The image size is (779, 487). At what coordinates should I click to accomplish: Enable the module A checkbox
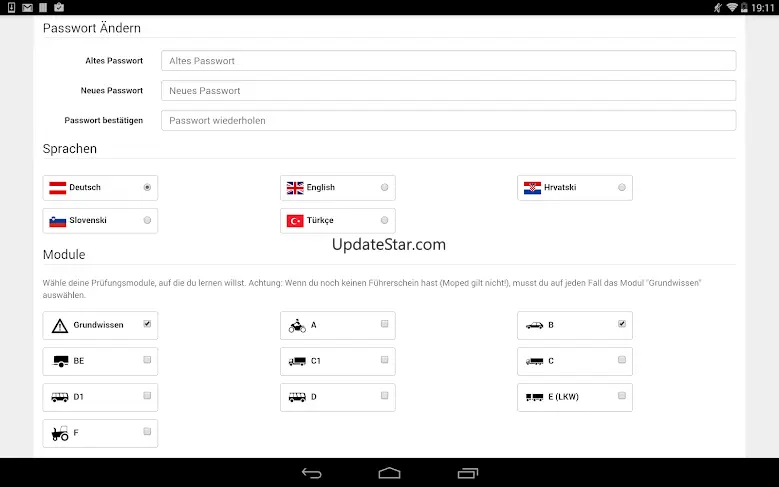tap(385, 324)
